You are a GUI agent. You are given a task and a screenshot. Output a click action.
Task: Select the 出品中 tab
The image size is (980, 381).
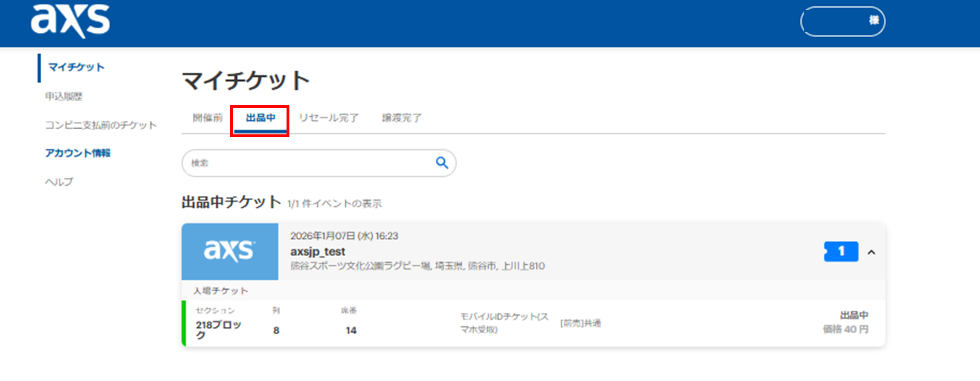click(261, 118)
